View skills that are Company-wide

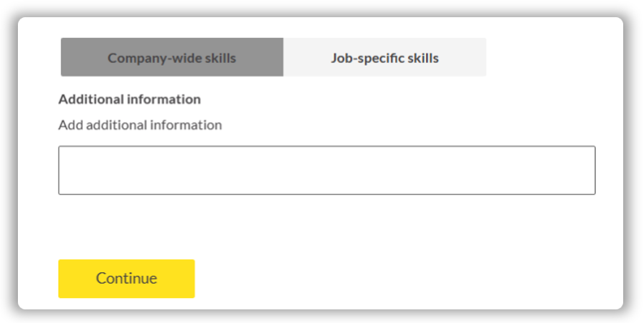tap(172, 57)
